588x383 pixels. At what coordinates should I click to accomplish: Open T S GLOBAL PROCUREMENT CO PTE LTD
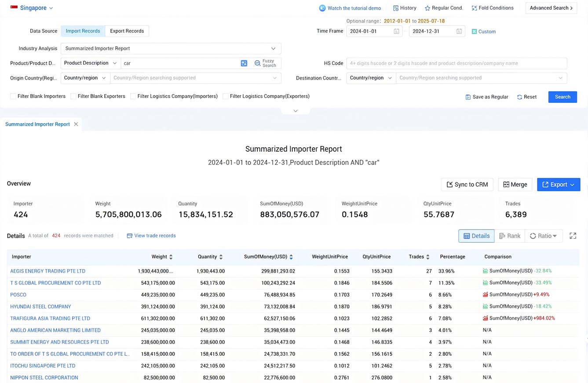[55, 283]
